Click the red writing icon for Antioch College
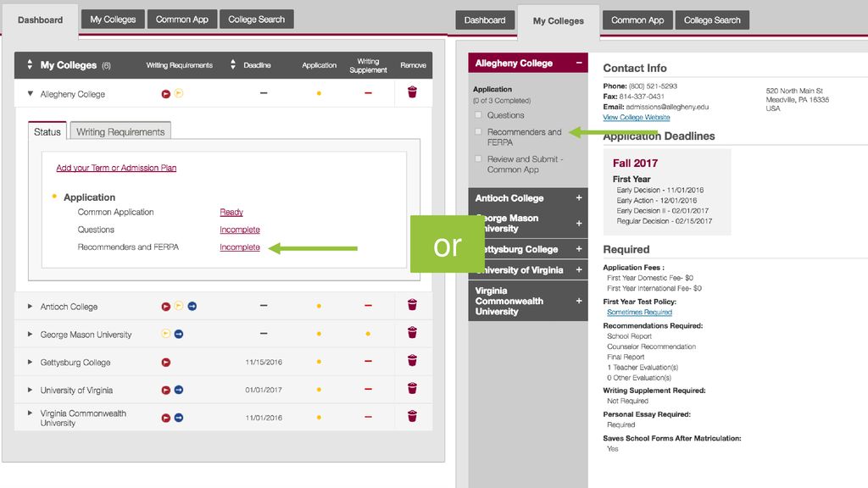The width and height of the screenshot is (868, 488). [x=165, y=307]
